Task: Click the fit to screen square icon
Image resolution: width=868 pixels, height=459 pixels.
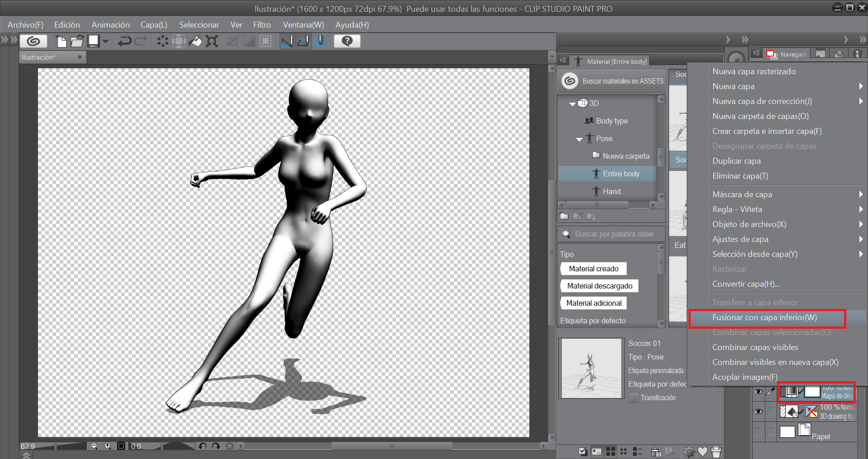Action: pos(121,446)
